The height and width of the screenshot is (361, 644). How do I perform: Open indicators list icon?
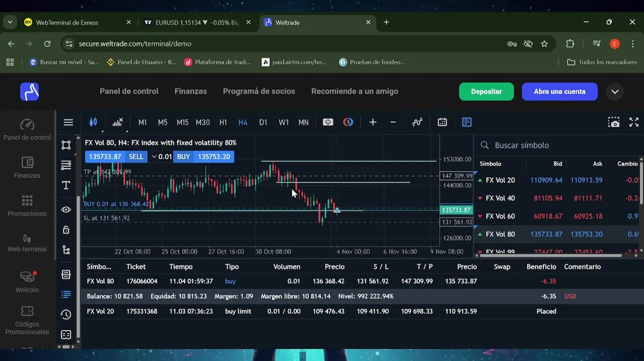[x=118, y=122]
